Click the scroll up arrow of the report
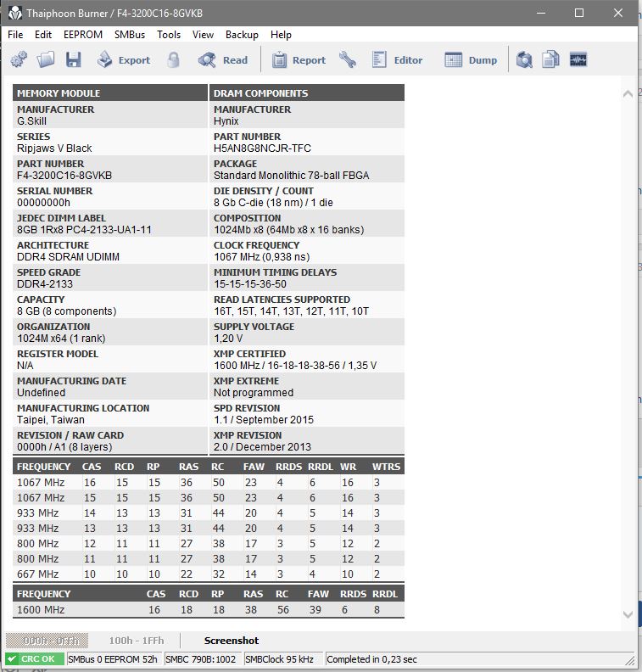The width and height of the screenshot is (642, 672). (x=628, y=94)
